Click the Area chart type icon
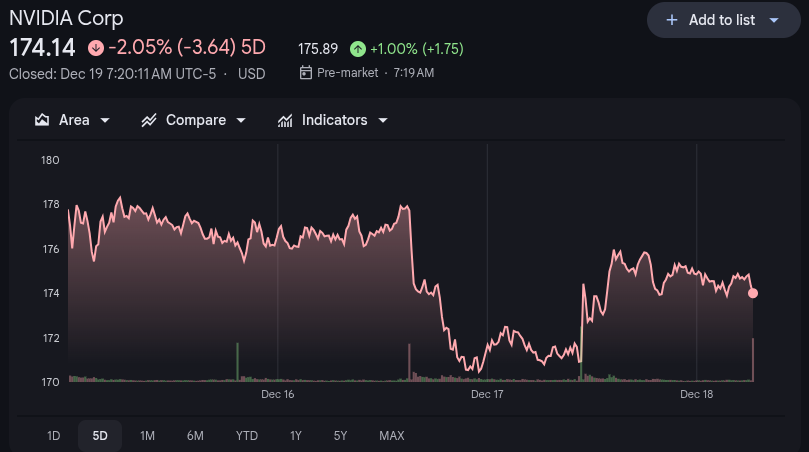The width and height of the screenshot is (809, 452). 42,120
